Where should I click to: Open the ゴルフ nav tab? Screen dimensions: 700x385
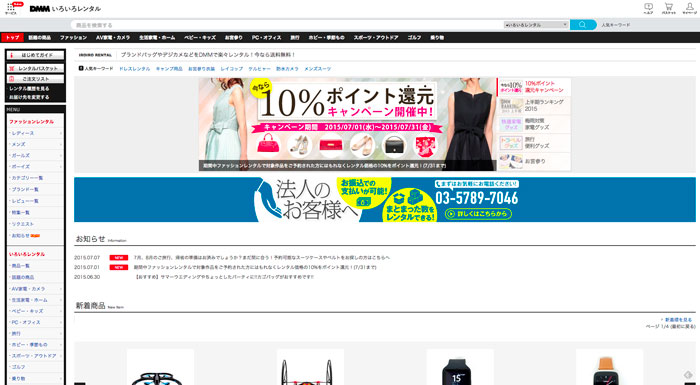click(x=414, y=38)
